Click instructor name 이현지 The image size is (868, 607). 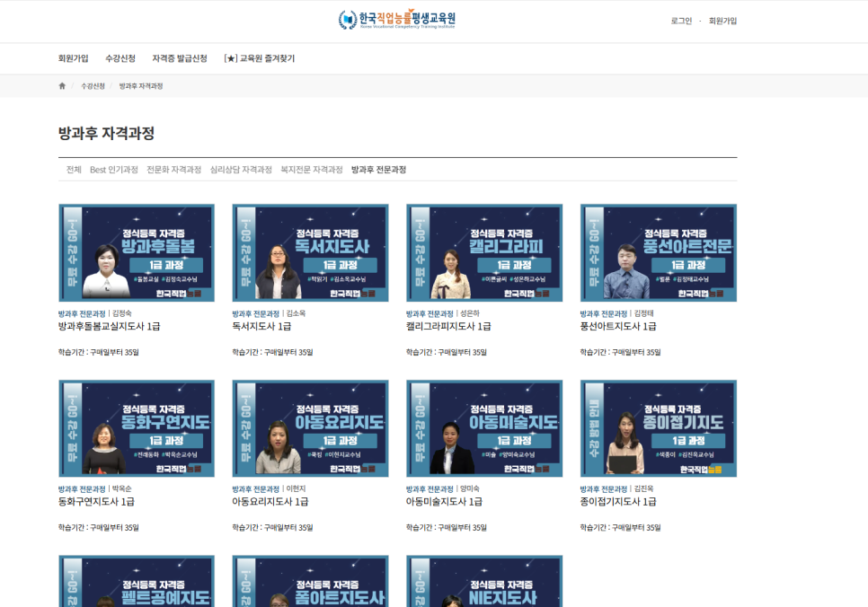296,488
